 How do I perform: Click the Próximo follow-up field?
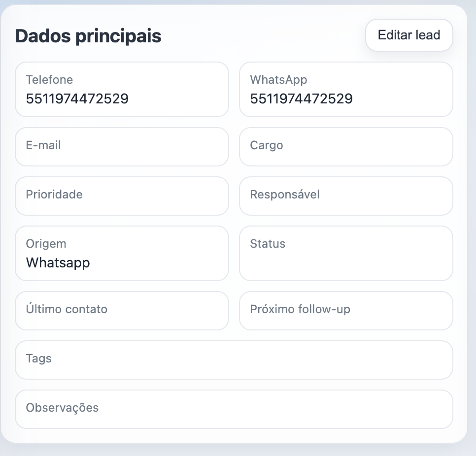pyautogui.click(x=346, y=310)
